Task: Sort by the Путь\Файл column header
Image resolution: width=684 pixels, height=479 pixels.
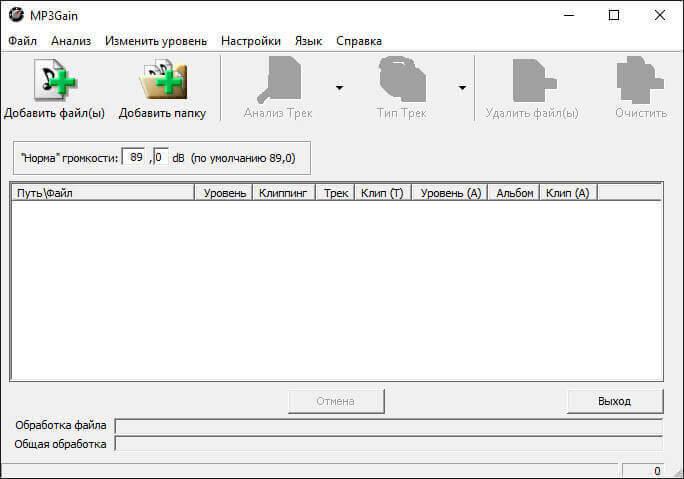Action: (x=103, y=193)
